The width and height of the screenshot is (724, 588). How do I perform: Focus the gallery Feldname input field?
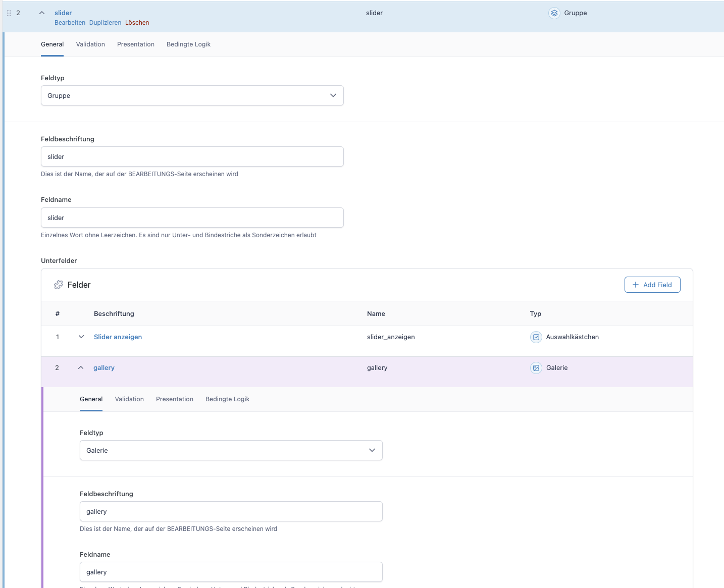(x=231, y=572)
